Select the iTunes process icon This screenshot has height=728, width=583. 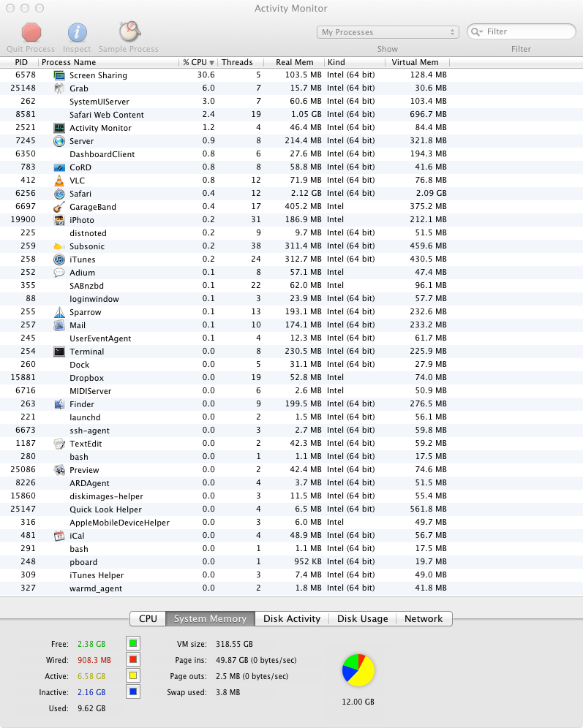59,259
